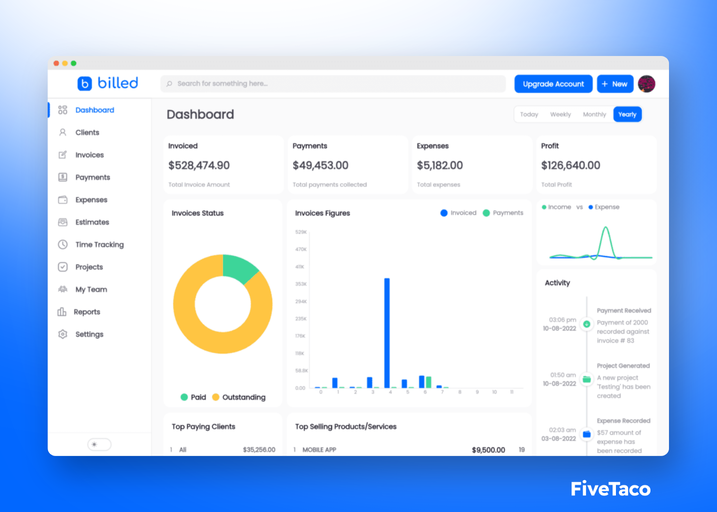Open Projects sidebar link text

pyautogui.click(x=89, y=267)
